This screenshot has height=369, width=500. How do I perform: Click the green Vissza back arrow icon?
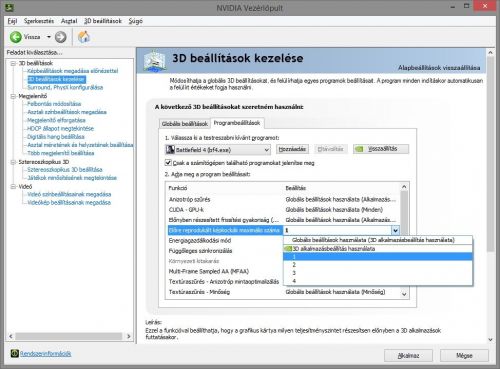pyautogui.click(x=16, y=37)
